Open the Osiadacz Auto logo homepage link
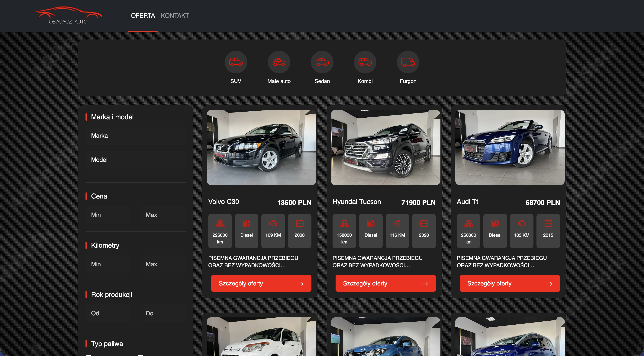The image size is (644, 356). point(67,15)
